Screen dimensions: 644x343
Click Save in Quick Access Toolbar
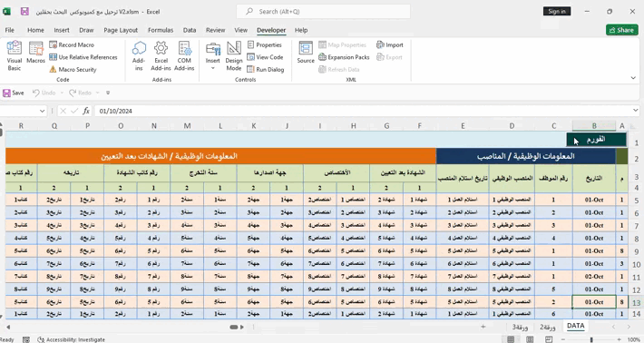coord(14,93)
